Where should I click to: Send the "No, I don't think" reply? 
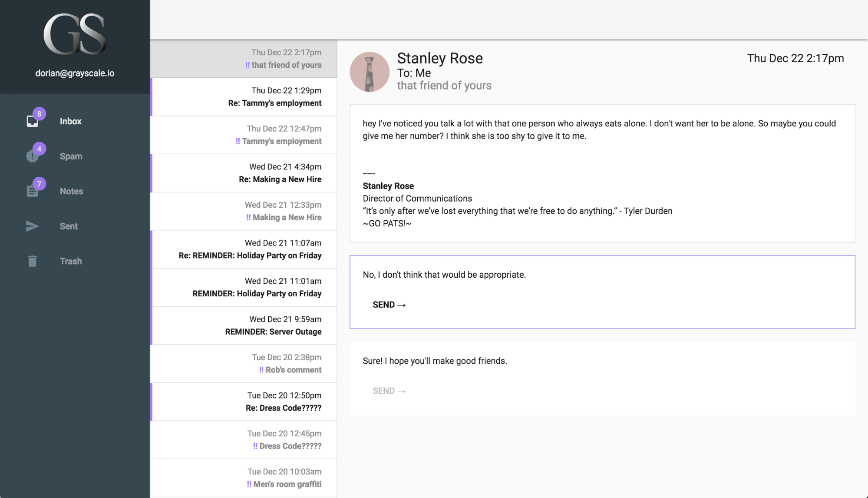tap(389, 305)
